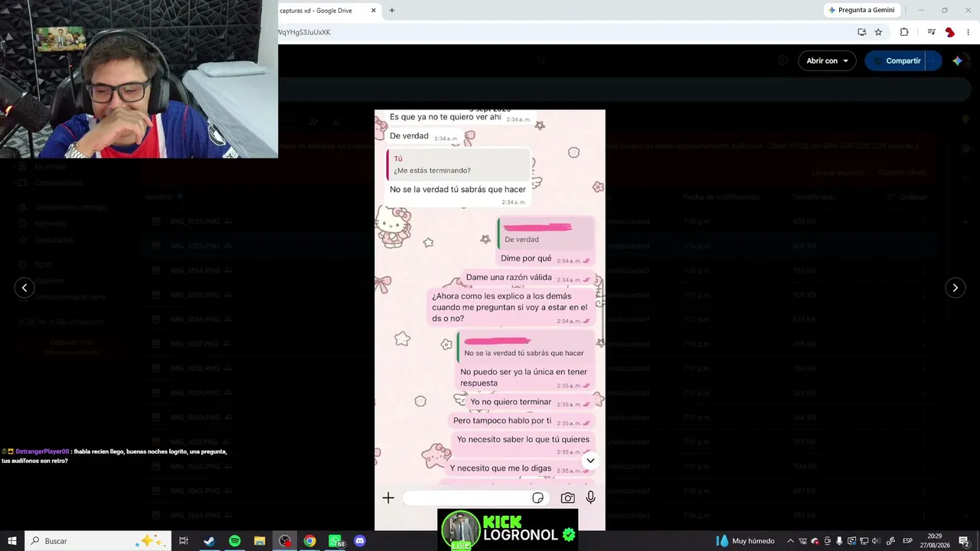Click the install app icon in address bar
This screenshot has width=980, height=551.
[x=862, y=32]
